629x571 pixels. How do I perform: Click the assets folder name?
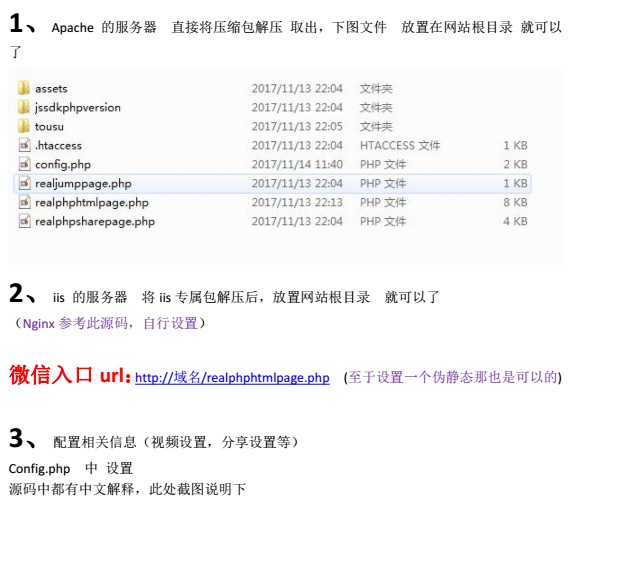click(x=51, y=88)
